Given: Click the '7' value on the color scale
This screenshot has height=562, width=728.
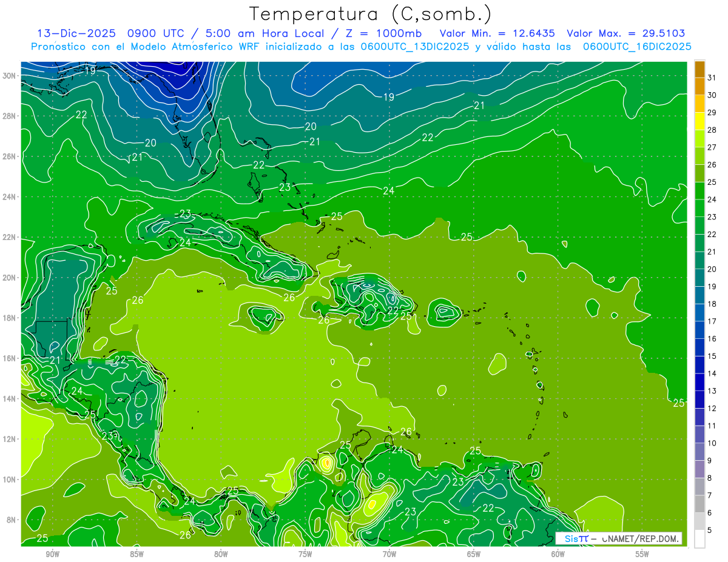Looking at the screenshot, I should pyautogui.click(x=710, y=495).
